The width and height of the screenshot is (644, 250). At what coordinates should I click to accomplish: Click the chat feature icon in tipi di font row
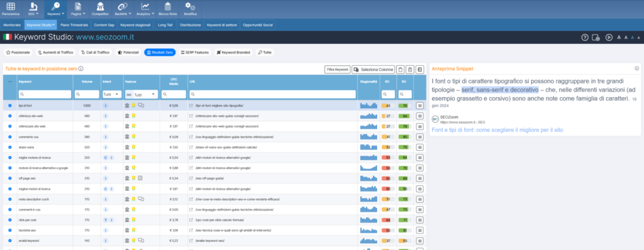141,106
